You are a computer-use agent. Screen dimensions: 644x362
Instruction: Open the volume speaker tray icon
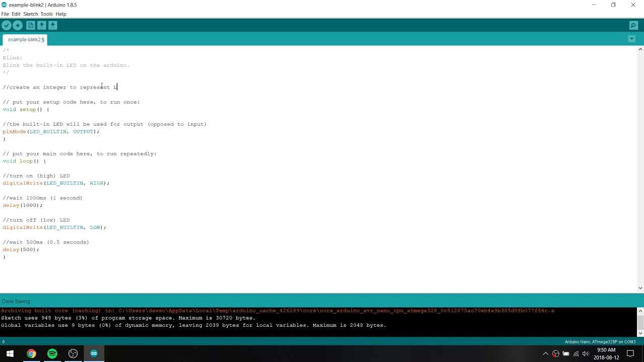pos(586,354)
